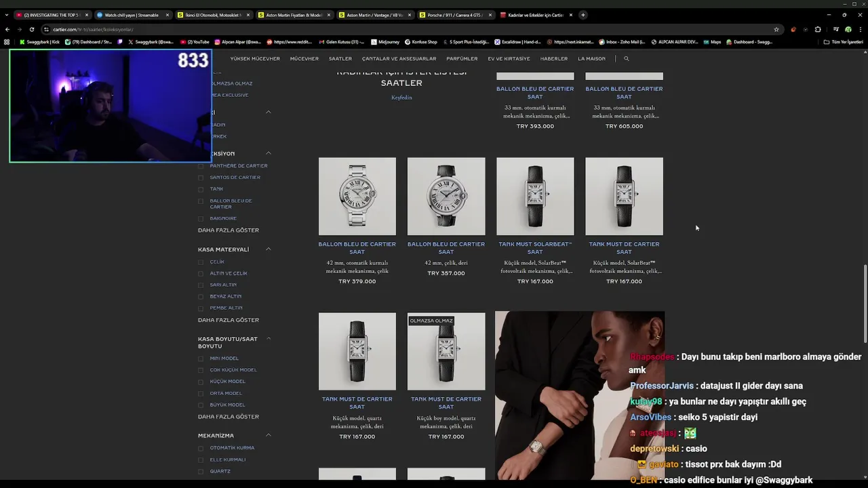Image resolution: width=868 pixels, height=488 pixels.
Task: Open the La Maison menu
Action: [591, 59]
